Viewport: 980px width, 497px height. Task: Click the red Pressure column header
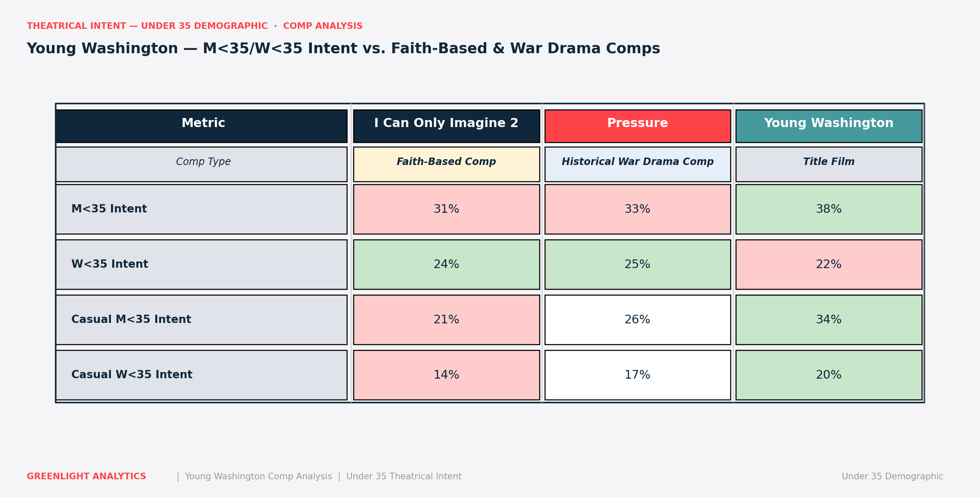(637, 126)
